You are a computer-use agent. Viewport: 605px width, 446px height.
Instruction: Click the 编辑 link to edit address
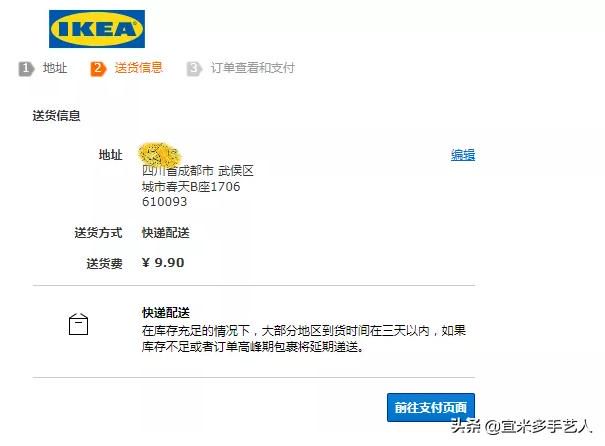(463, 155)
